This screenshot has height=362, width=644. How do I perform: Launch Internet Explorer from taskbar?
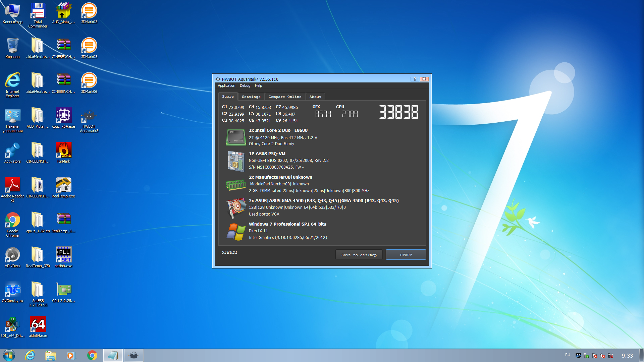30,355
